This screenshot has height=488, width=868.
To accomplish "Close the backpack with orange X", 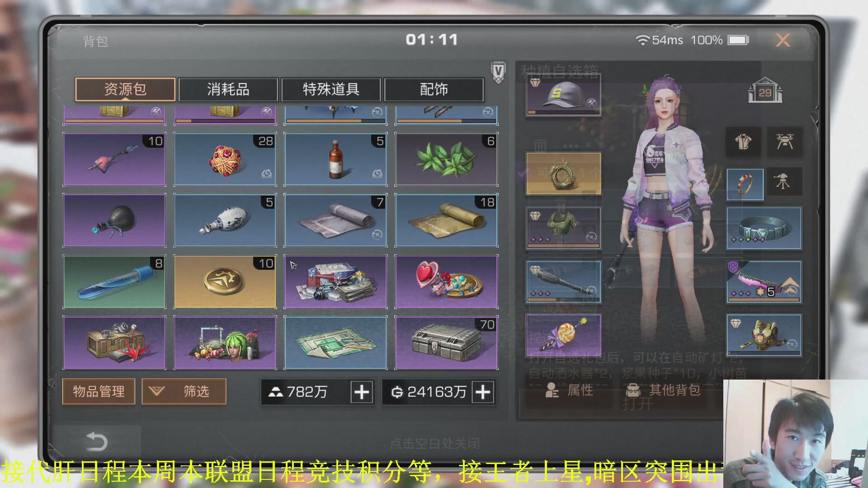I will (783, 40).
